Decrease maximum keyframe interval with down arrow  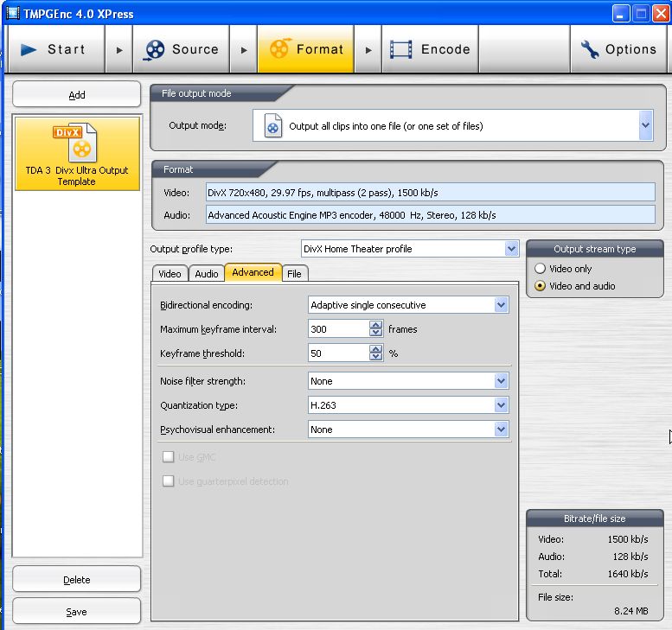click(376, 333)
